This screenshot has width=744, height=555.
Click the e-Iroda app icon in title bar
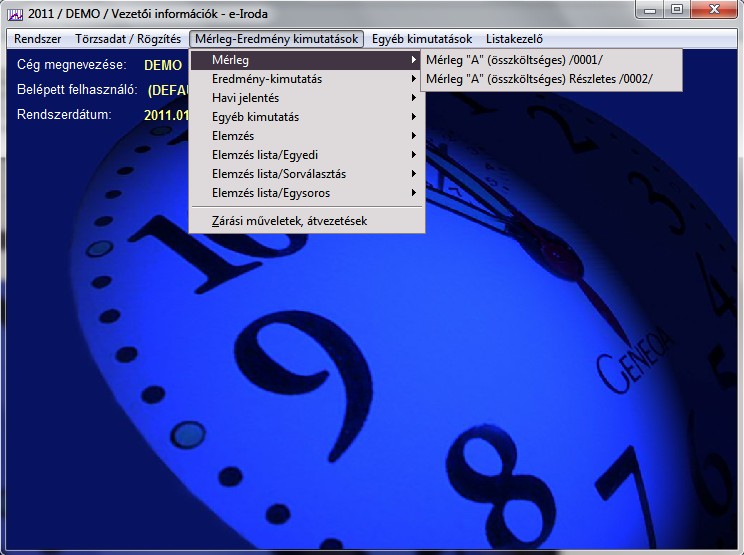coord(15,12)
